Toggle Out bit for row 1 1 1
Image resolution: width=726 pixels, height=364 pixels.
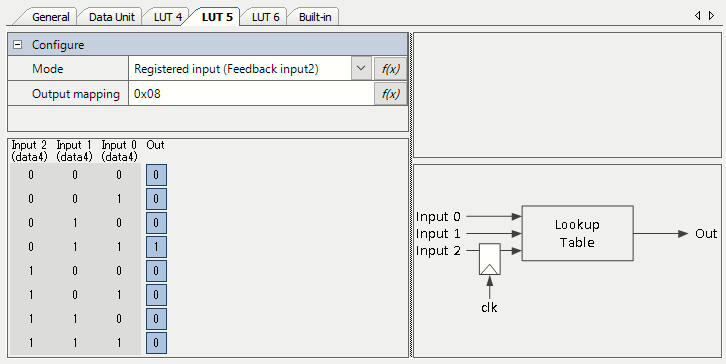tap(156, 343)
